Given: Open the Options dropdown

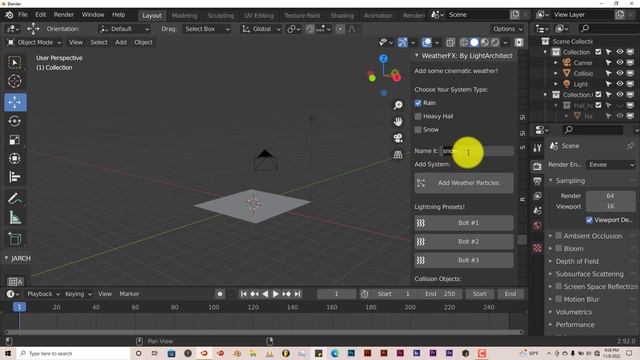Looking at the screenshot, I should 507,29.
